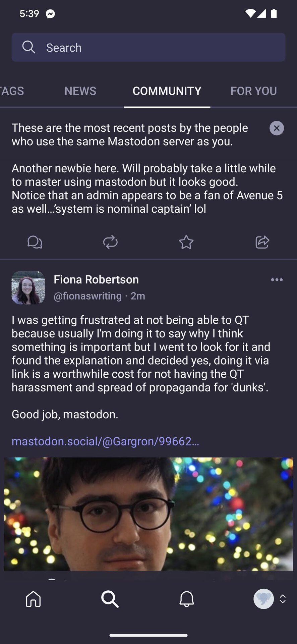Tap Fiona Robertson's avatar photo
This screenshot has width=297, height=644.
(x=28, y=287)
